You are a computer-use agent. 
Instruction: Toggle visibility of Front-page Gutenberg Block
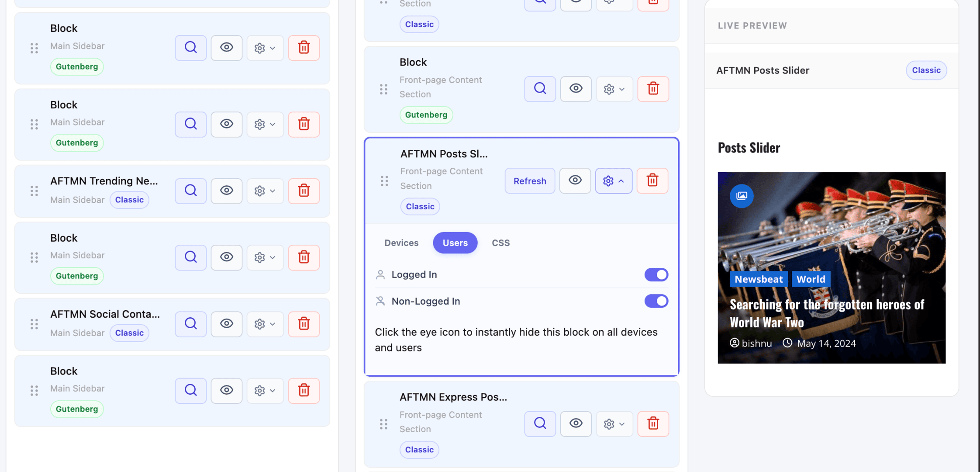(x=576, y=89)
